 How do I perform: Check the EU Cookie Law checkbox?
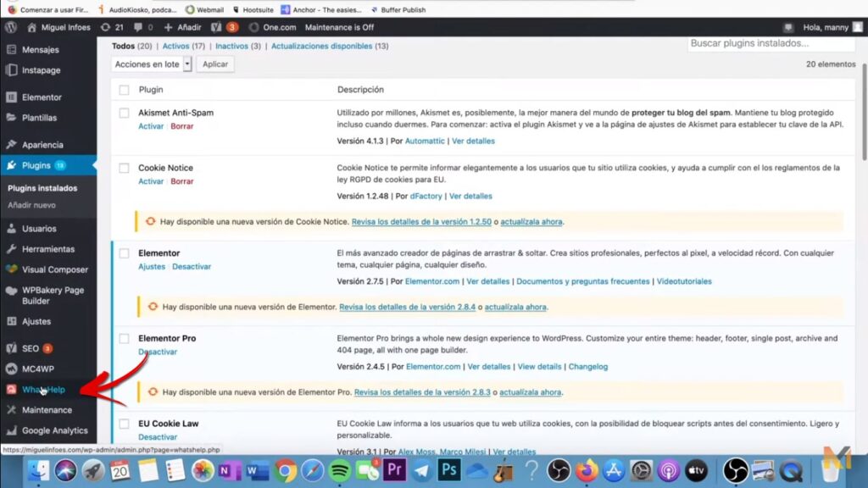coord(124,424)
